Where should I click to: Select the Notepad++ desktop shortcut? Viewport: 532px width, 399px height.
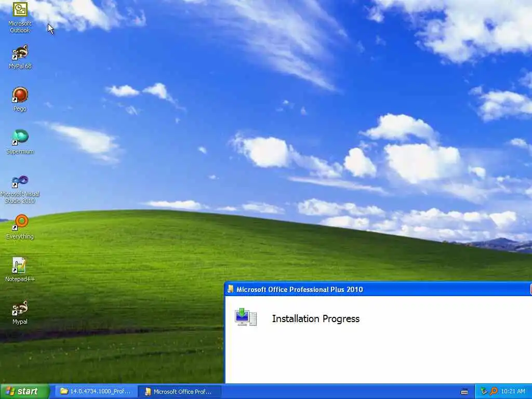tap(20, 270)
